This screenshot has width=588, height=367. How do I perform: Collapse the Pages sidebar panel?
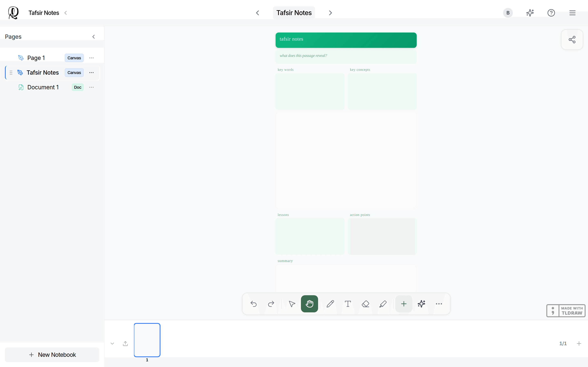[x=94, y=37]
